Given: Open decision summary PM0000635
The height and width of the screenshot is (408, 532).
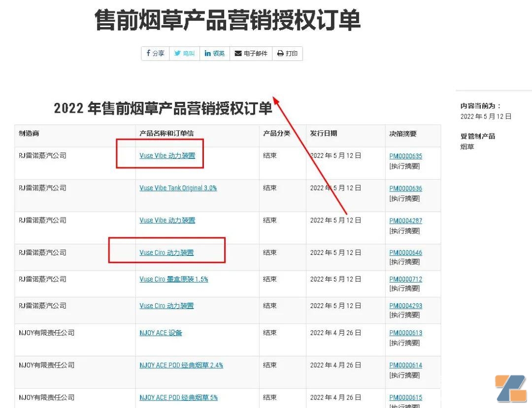Looking at the screenshot, I should pos(405,157).
